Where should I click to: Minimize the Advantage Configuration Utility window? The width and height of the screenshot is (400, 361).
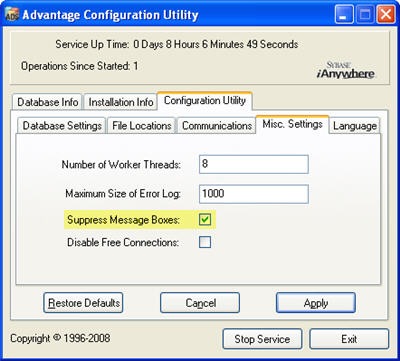pyautogui.click(x=344, y=15)
